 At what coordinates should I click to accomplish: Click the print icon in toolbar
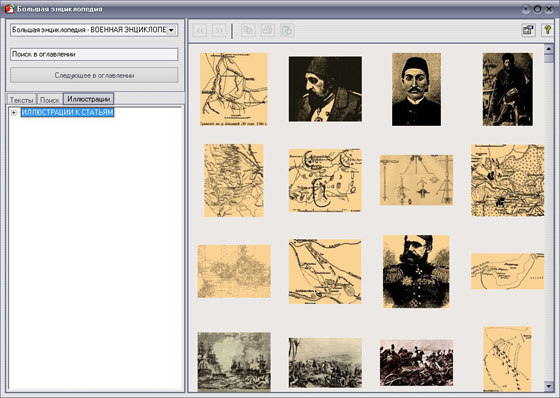pos(268,30)
